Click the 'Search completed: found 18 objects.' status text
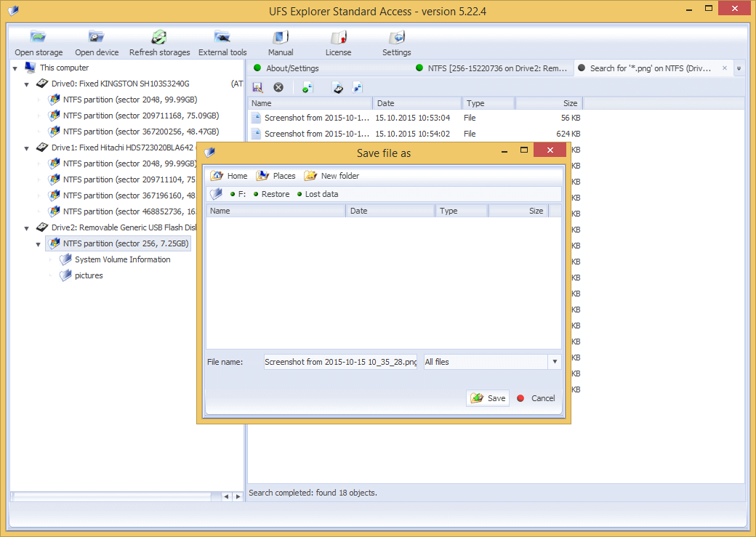756x537 pixels. tap(313, 493)
